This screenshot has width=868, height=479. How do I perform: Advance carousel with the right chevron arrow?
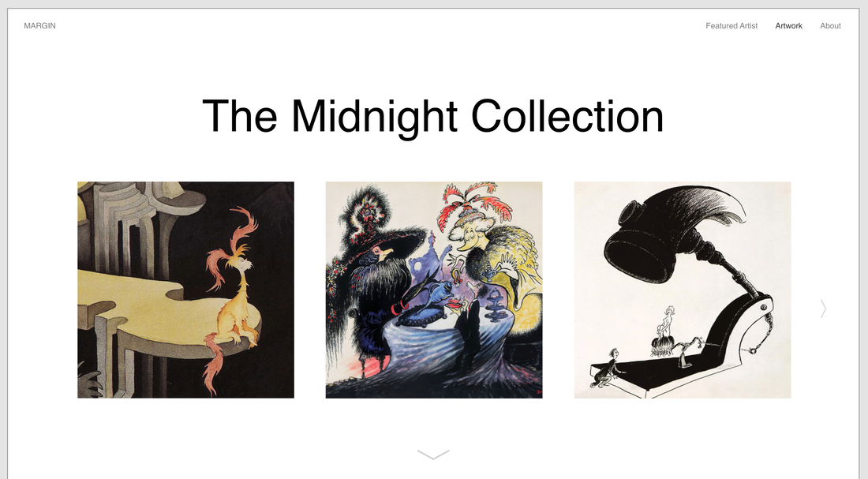pyautogui.click(x=823, y=309)
